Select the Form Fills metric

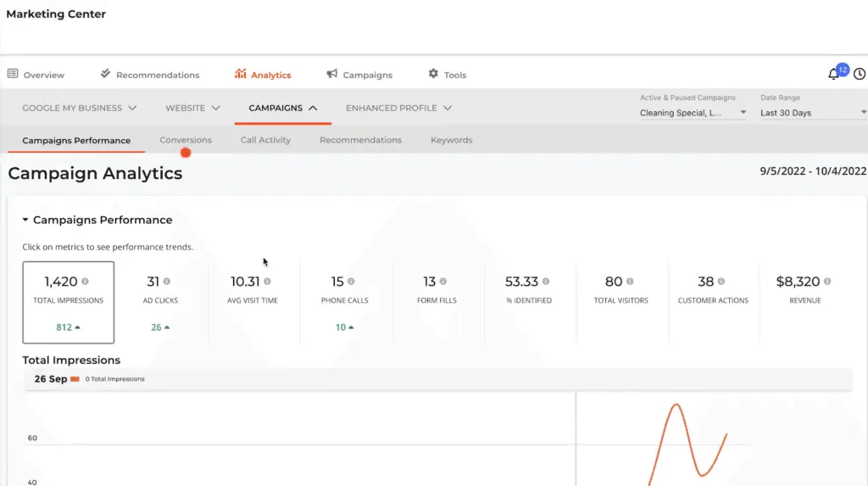[437, 303]
